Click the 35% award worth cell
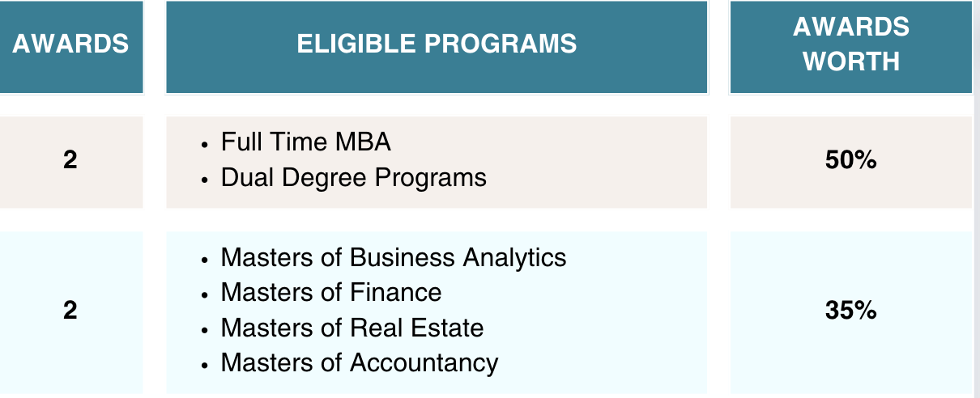 [x=850, y=310]
